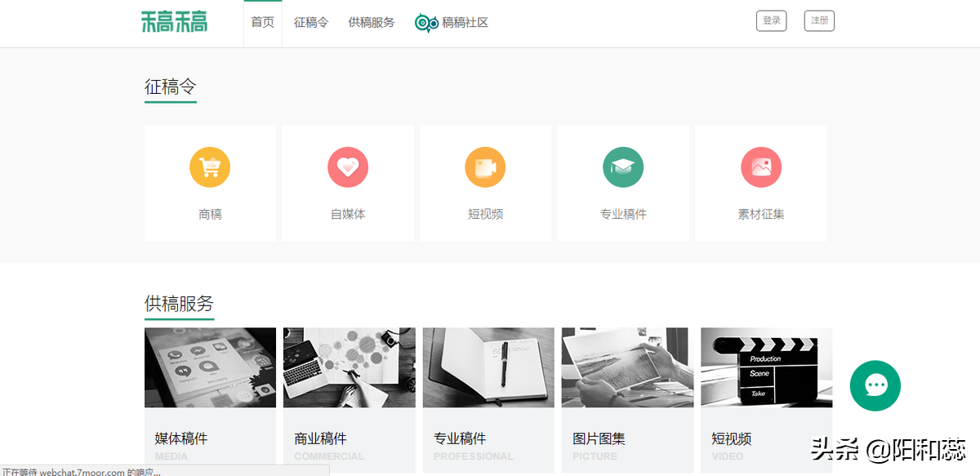The image size is (980, 476).
Task: Open the 媒体稿件 phone apps thumbnail
Action: pyautogui.click(x=210, y=367)
